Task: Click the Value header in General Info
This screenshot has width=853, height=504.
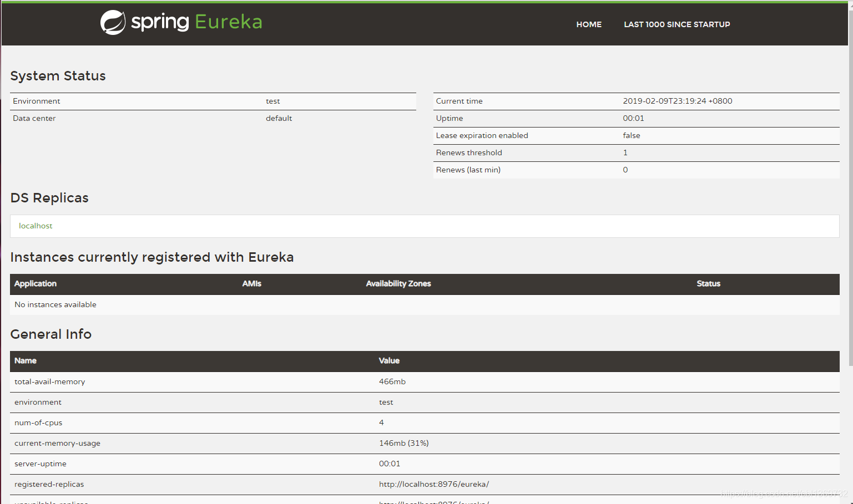Action: [x=389, y=361]
